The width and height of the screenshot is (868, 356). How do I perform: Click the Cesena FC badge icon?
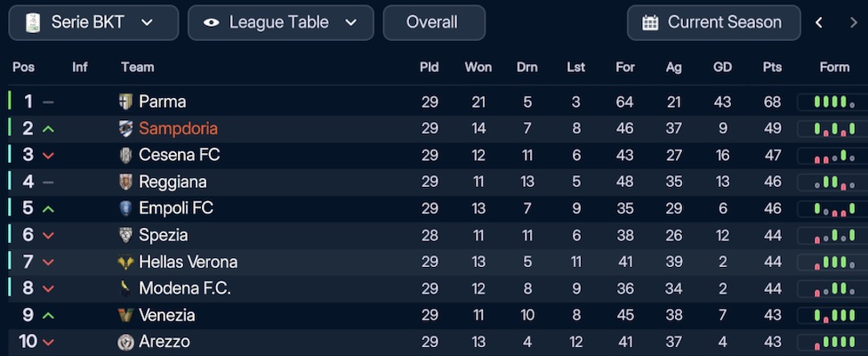tap(125, 156)
